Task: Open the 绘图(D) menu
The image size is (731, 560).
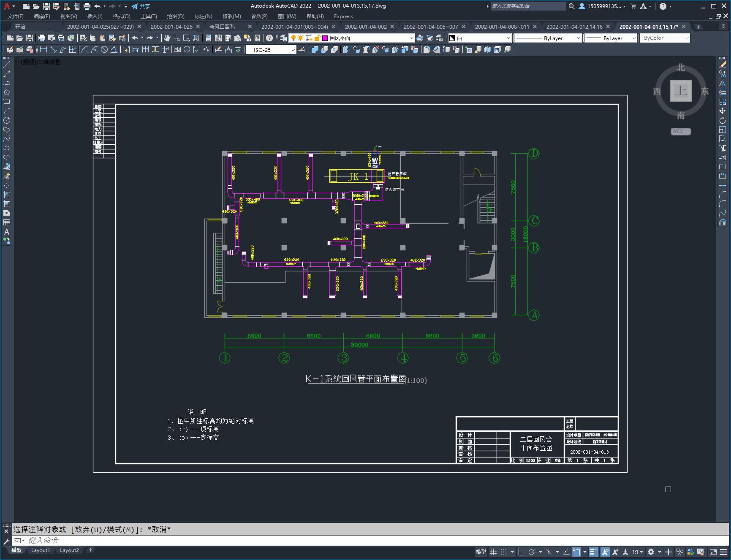Action: (176, 16)
